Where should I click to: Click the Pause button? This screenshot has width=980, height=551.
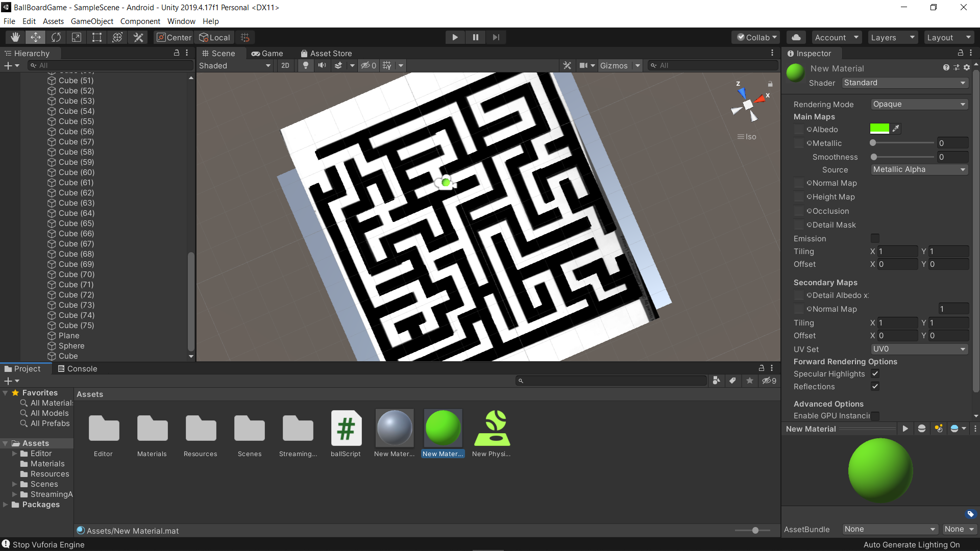coord(475,37)
